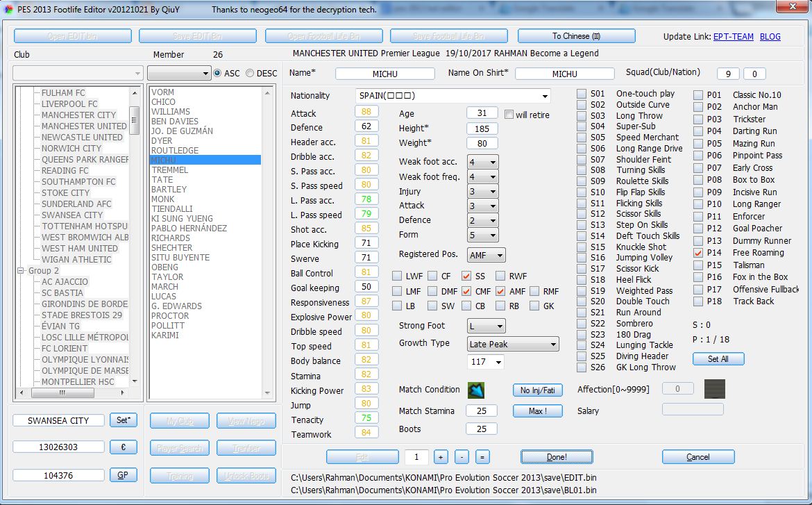This screenshot has height=505, width=812.
Task: Select AC AJACCIO in club tree
Action: 65,281
